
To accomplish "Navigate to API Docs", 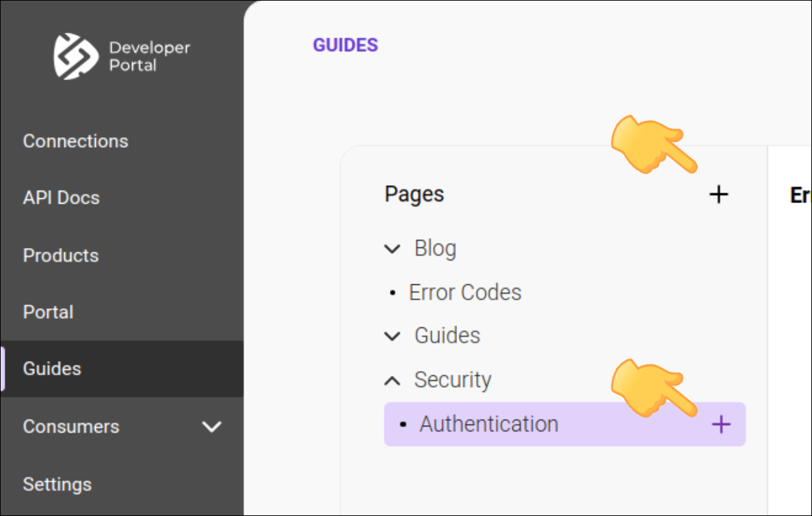I will [62, 198].
